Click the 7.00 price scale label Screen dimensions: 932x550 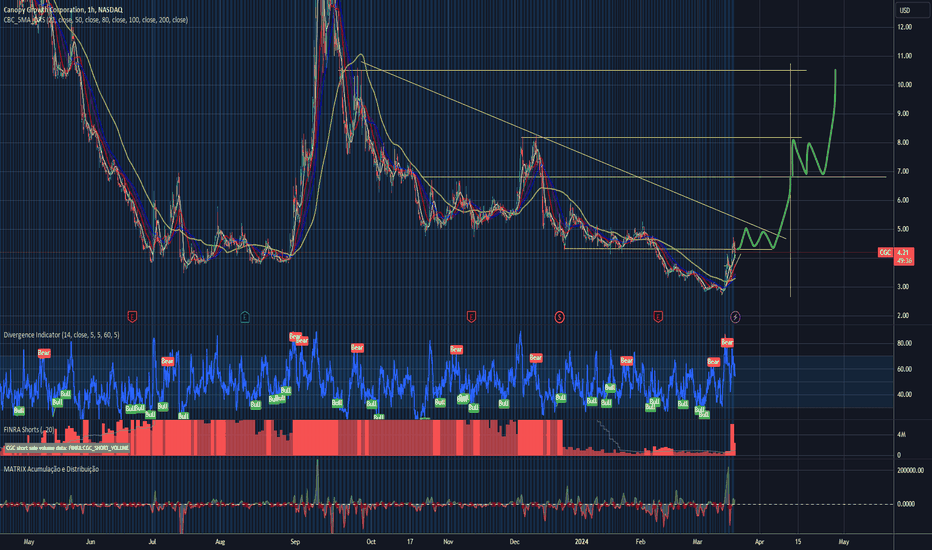[903, 171]
